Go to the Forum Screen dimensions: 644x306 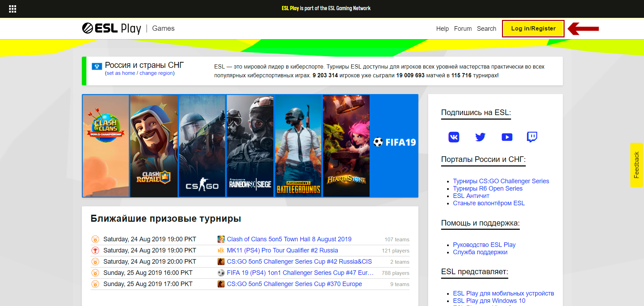tap(463, 29)
